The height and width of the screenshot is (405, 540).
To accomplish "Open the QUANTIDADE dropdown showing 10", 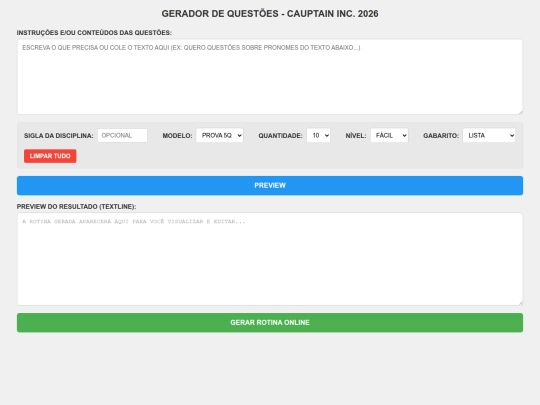I will point(318,135).
